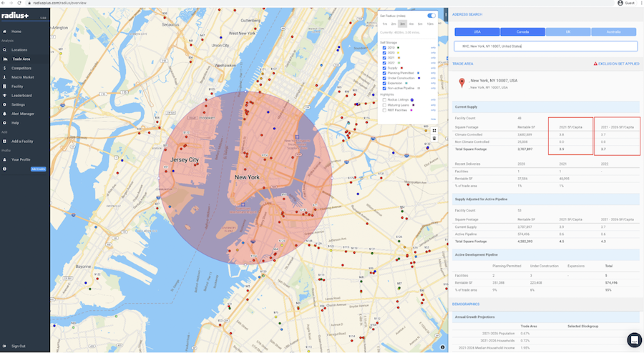The image size is (644, 353).
Task: Click the Leaderboard trophy icon
Action: click(4, 96)
